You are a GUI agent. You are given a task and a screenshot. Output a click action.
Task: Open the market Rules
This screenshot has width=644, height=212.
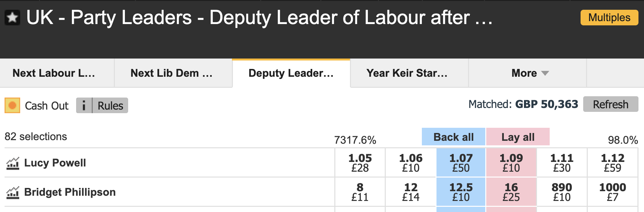tap(110, 106)
